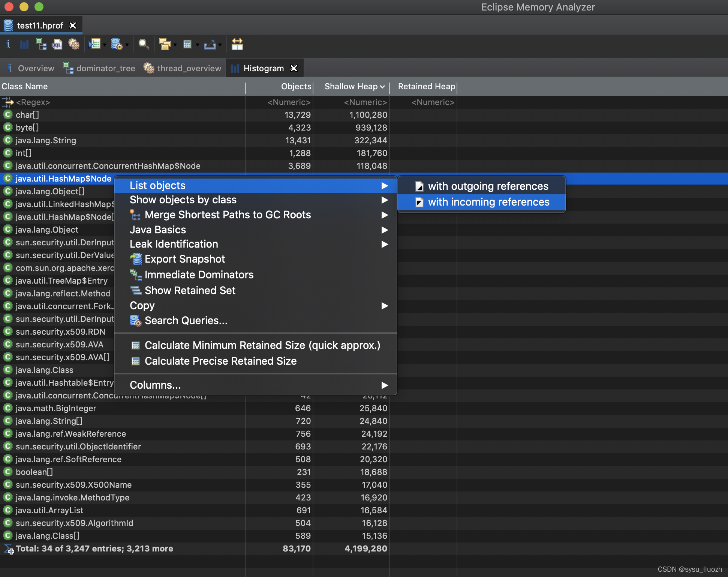The height and width of the screenshot is (577, 728).
Task: Open dropdown arrow next to reports icon
Action: (104, 45)
